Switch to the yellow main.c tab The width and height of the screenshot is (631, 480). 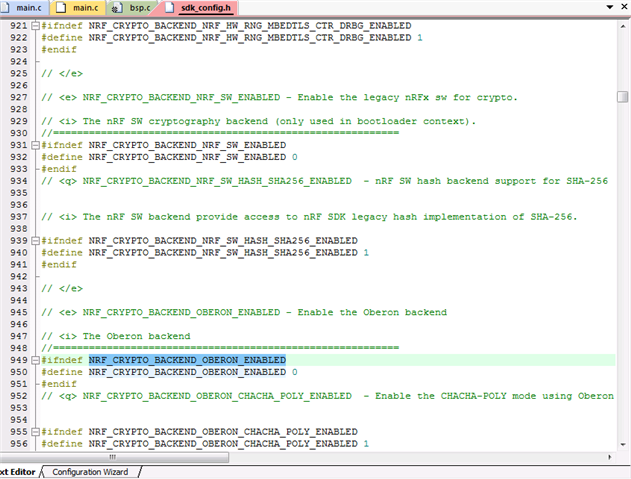[78, 8]
